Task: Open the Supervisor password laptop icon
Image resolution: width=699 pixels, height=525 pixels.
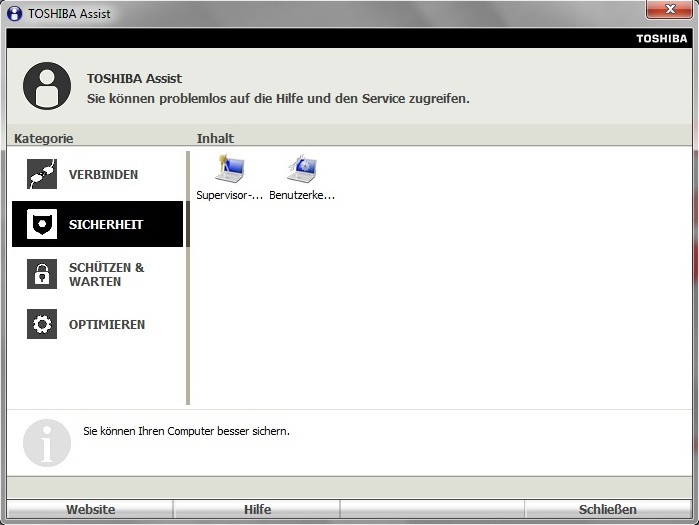Action: pyautogui.click(x=229, y=169)
